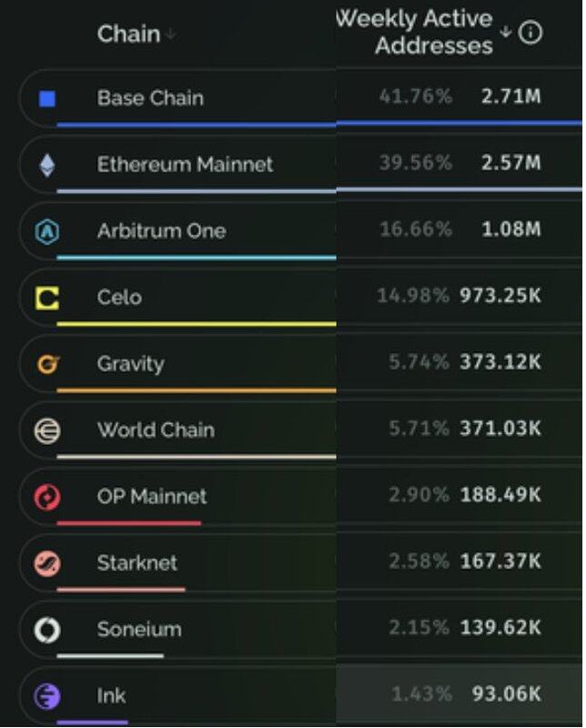Click the red OP Mainnet icon
The height and width of the screenshot is (728, 586).
47,497
